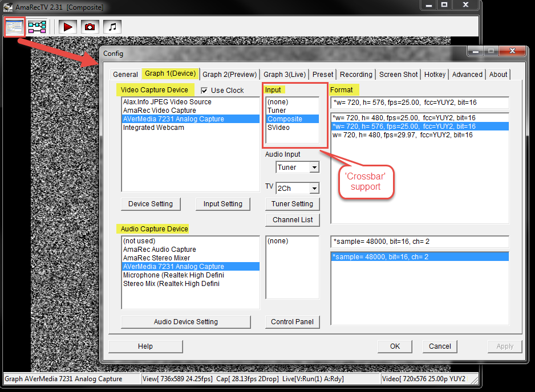Viewport: 535px width, 392px height.
Task: Open the Hotkey tab
Action: (x=435, y=74)
